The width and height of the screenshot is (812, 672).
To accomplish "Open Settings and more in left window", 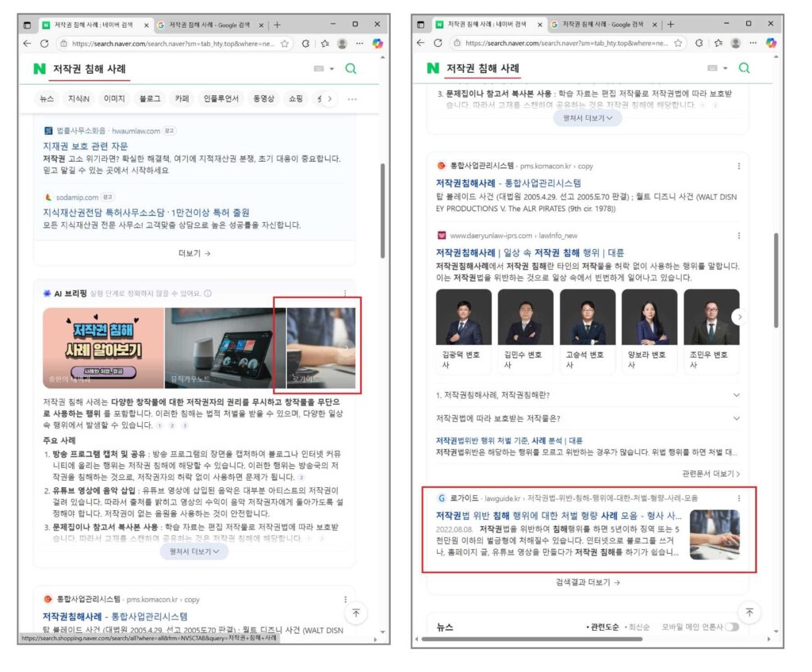I will click(x=359, y=44).
